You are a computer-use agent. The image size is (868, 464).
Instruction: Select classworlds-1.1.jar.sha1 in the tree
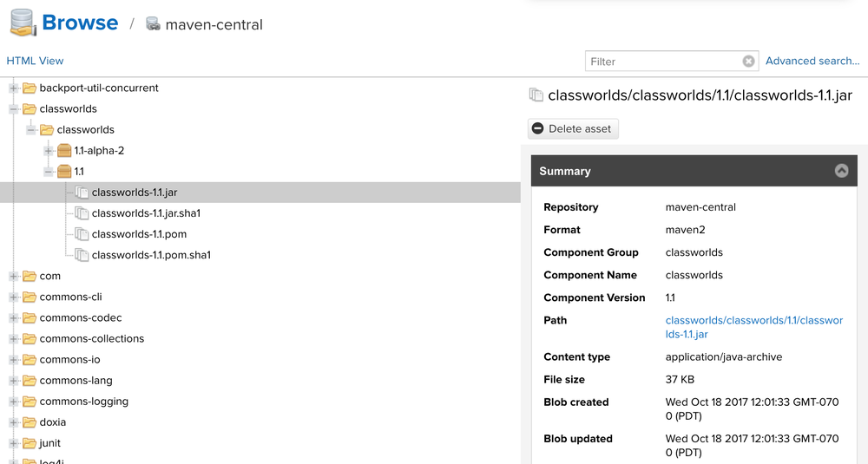point(146,213)
